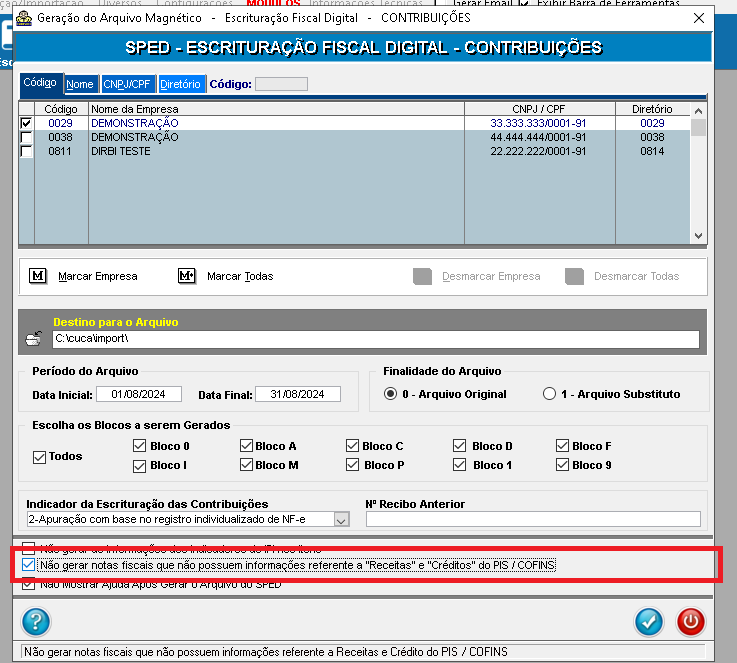Click the Marcar Empresa button label

98,276
